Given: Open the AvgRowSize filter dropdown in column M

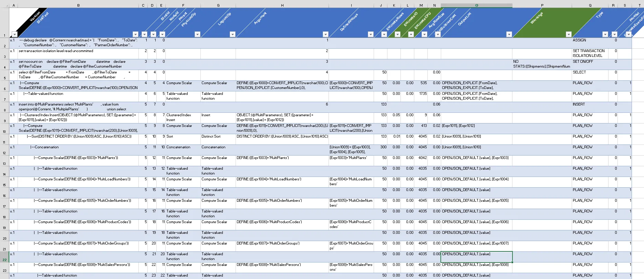Looking at the screenshot, I should pyautogui.click(x=425, y=34).
